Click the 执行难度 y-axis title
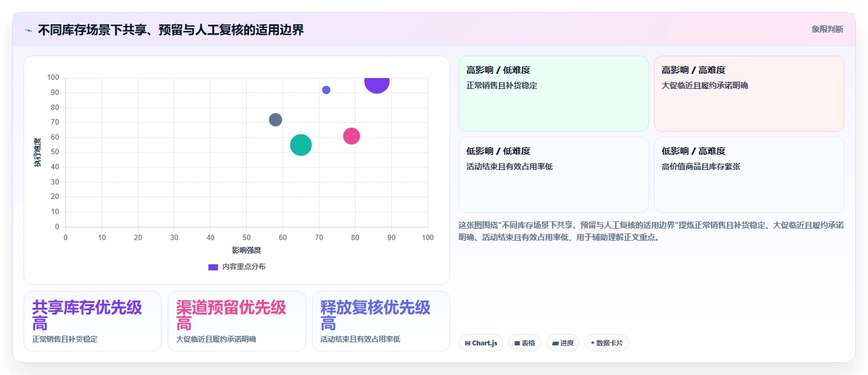Image resolution: width=868 pixels, height=375 pixels. (38, 152)
